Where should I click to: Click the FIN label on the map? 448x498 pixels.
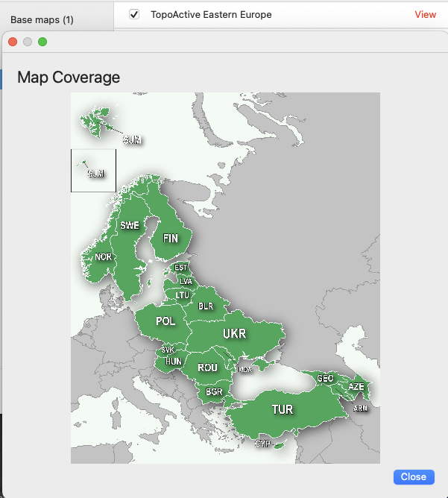tap(170, 239)
